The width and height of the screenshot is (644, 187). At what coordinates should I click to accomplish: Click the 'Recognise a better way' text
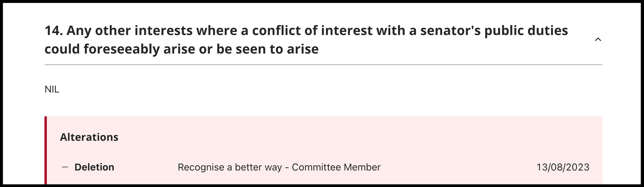pyautogui.click(x=230, y=167)
